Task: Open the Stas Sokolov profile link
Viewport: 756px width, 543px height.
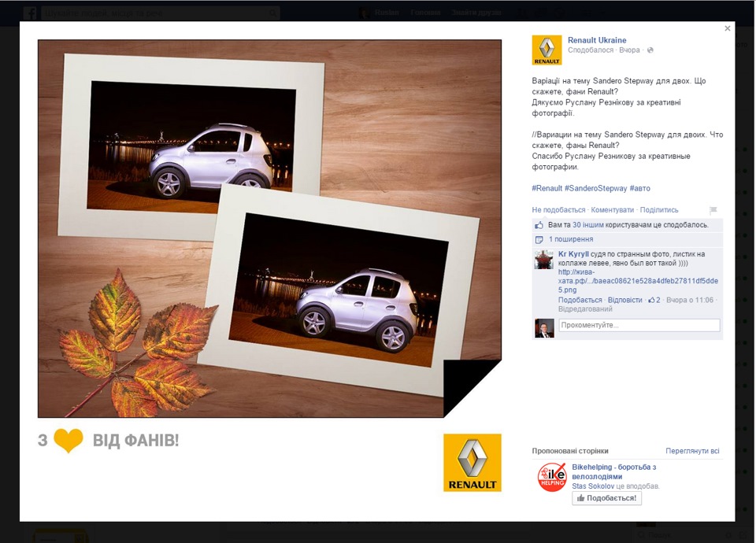Action: pos(593,486)
